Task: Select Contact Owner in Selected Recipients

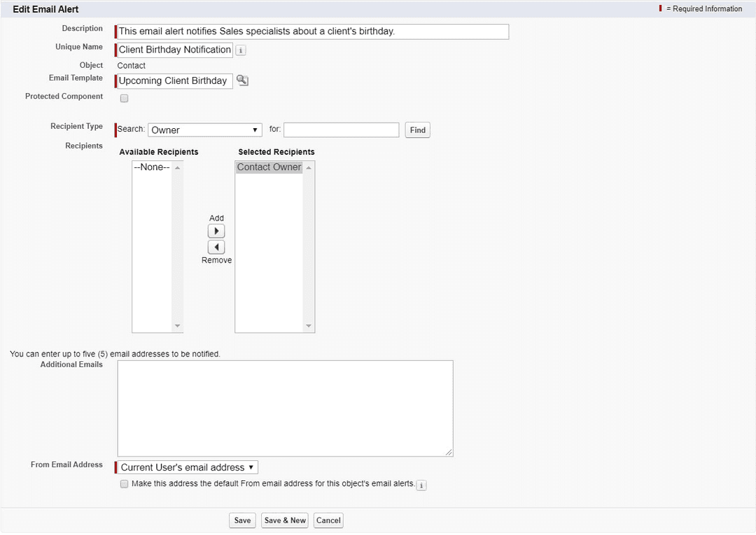Action: click(269, 167)
